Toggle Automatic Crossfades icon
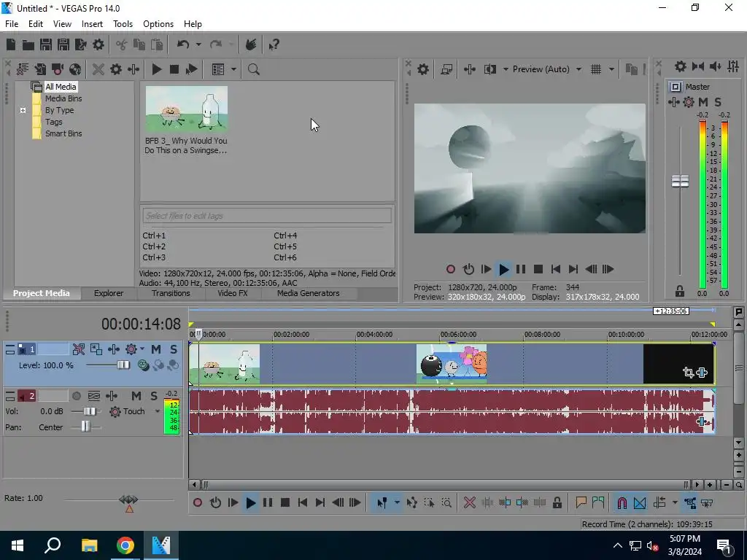Image resolution: width=747 pixels, height=560 pixels. click(640, 502)
